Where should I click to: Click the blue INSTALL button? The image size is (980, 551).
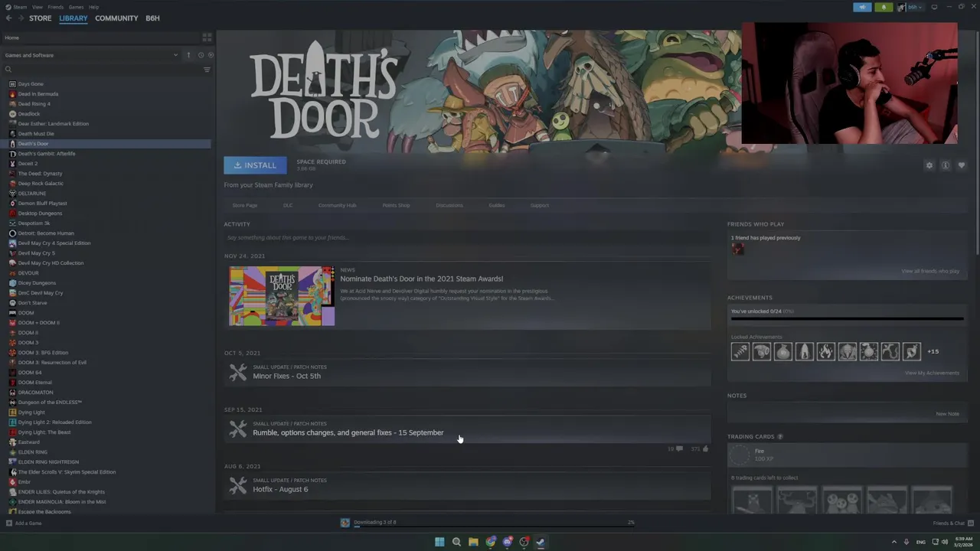click(255, 165)
